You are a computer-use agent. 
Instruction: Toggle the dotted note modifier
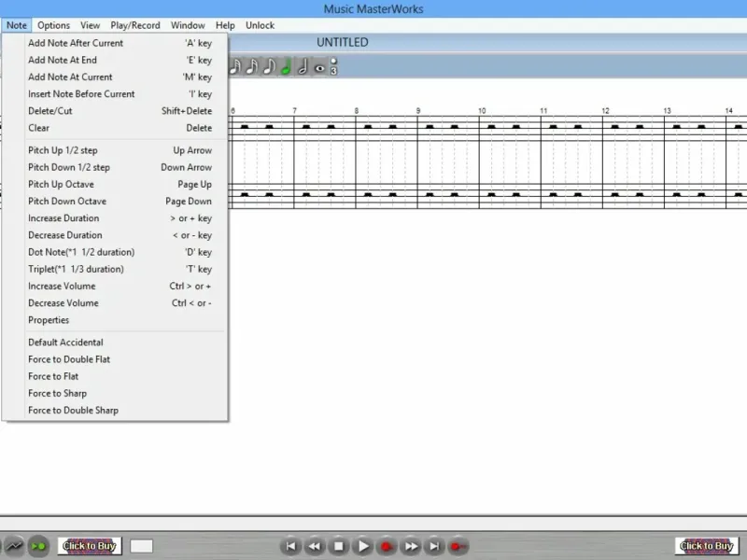pyautogui.click(x=333, y=61)
